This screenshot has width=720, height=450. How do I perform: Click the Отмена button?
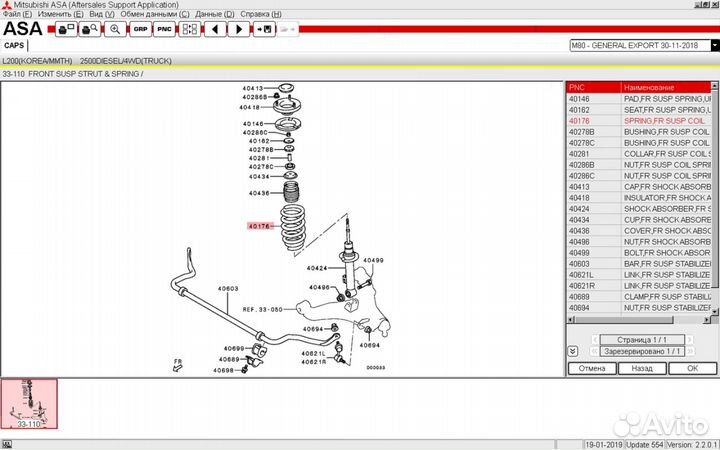point(591,368)
